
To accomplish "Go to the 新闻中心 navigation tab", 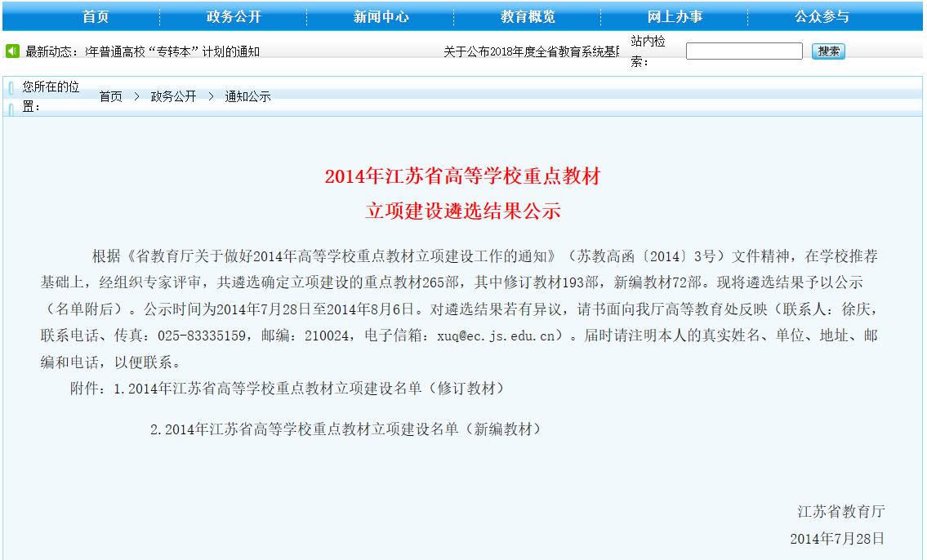I will [381, 17].
